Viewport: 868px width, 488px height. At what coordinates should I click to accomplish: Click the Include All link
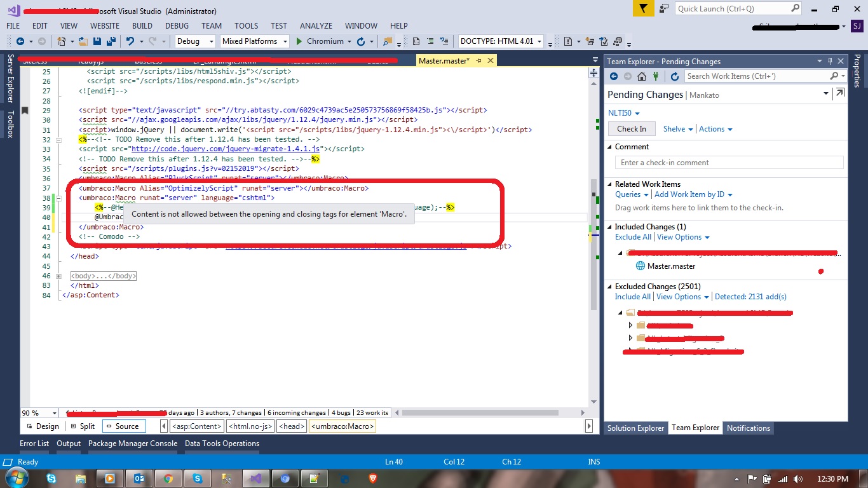(x=632, y=297)
